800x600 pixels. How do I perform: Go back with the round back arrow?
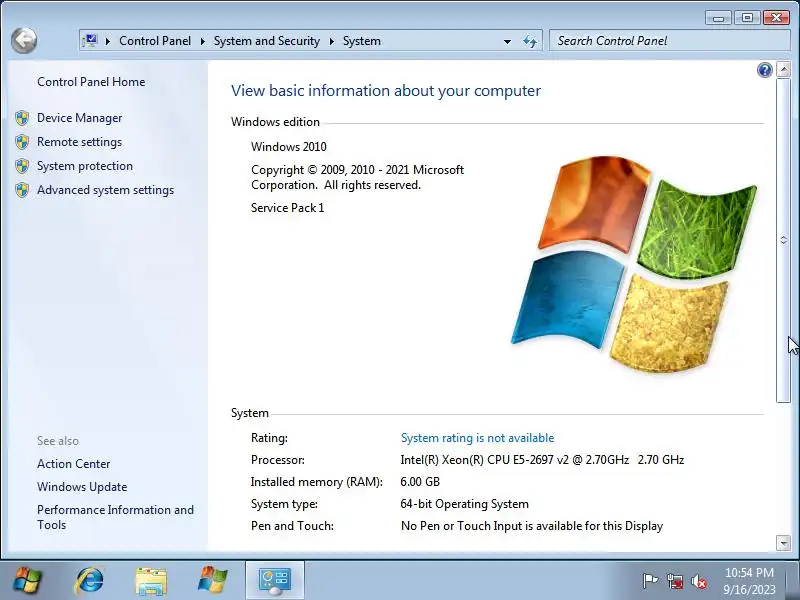point(23,40)
